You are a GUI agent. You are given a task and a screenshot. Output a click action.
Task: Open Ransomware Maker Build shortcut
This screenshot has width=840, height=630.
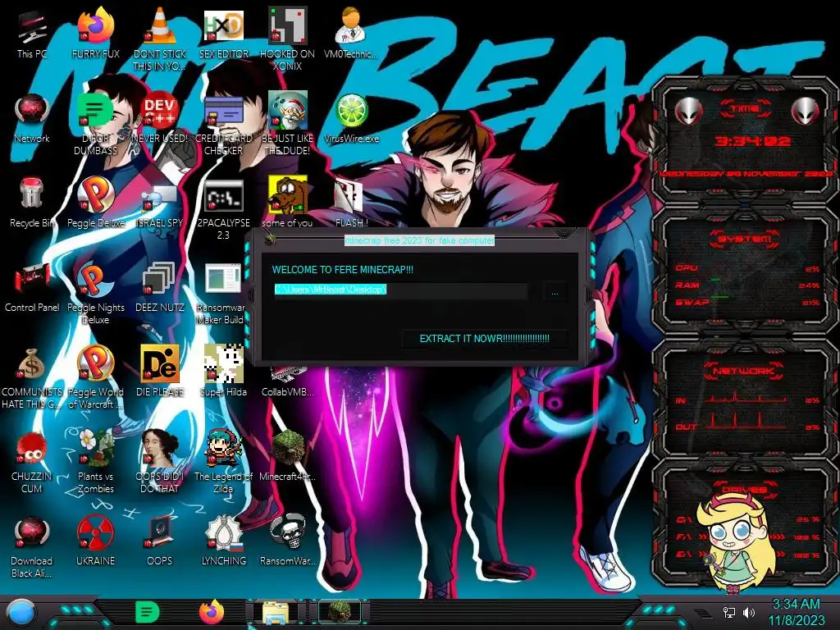[221, 294]
